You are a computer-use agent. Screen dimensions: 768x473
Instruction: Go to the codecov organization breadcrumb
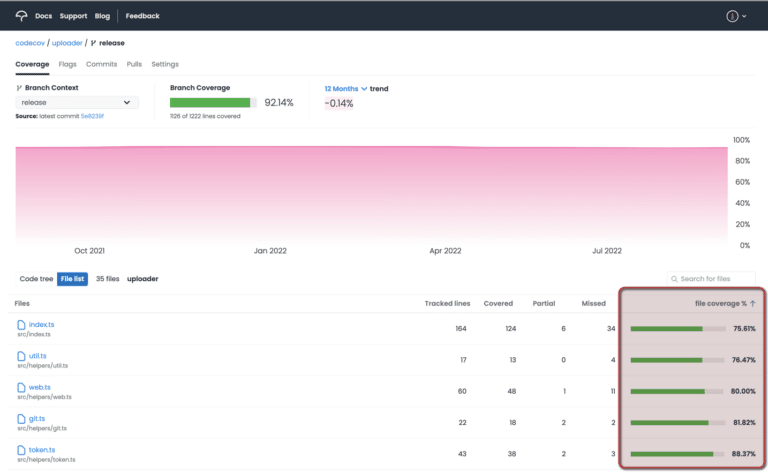pos(29,43)
